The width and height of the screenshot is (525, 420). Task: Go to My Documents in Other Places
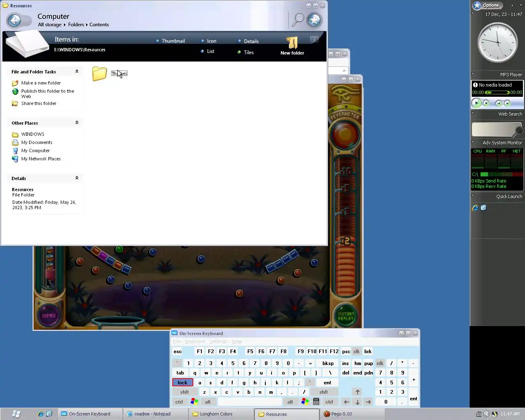pyautogui.click(x=37, y=142)
